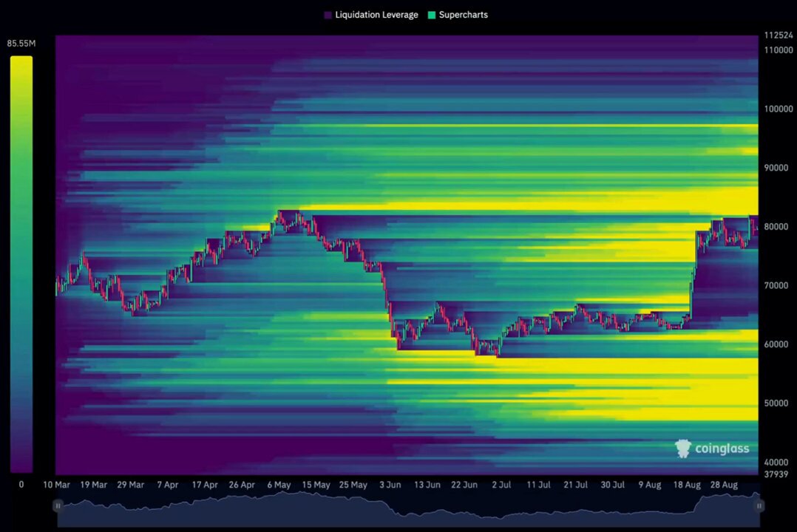Select the 3 Jun date axis label
Screen dimensions: 797x532
click(390, 485)
